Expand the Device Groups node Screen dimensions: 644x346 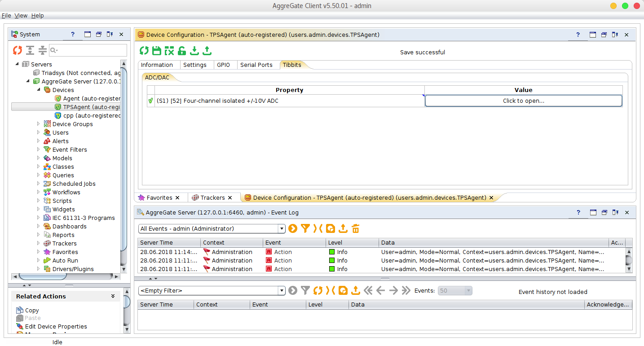coord(39,124)
